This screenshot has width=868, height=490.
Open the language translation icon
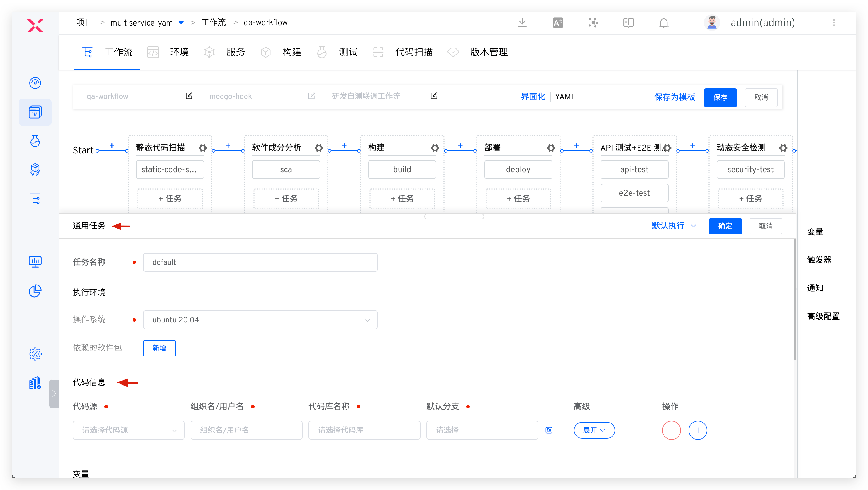pyautogui.click(x=558, y=23)
